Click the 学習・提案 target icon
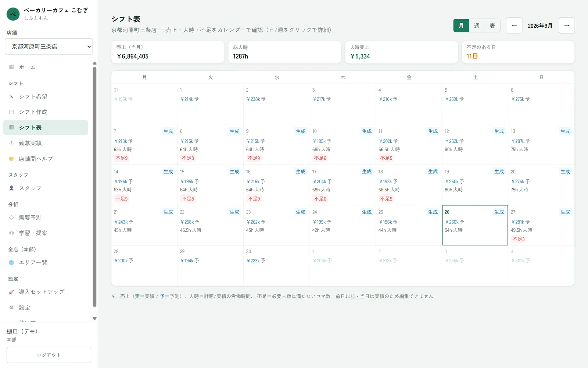Image resolution: width=588 pixels, height=368 pixels. point(11,233)
